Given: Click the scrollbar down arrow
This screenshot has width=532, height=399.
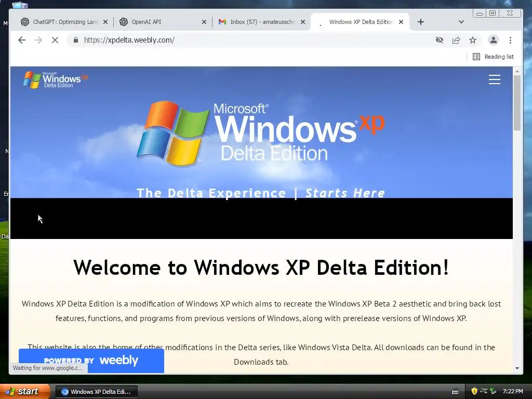Looking at the screenshot, I should click(x=517, y=368).
